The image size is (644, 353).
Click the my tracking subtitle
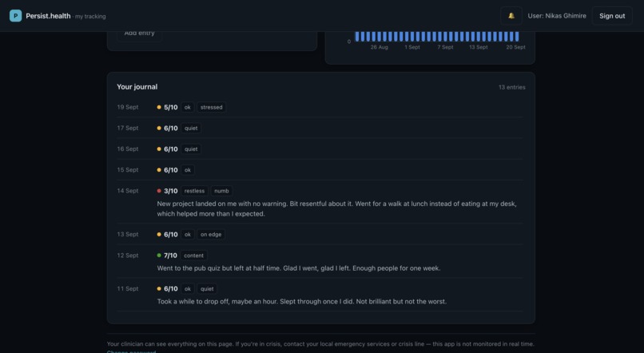90,17
